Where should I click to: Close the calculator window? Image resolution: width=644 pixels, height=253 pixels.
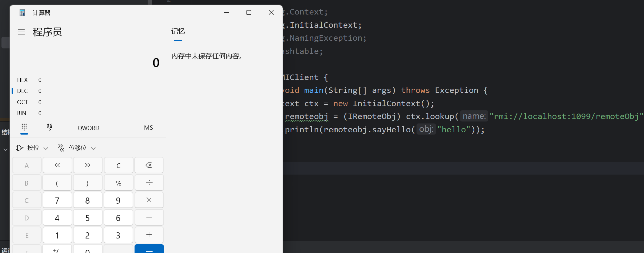[x=271, y=12]
